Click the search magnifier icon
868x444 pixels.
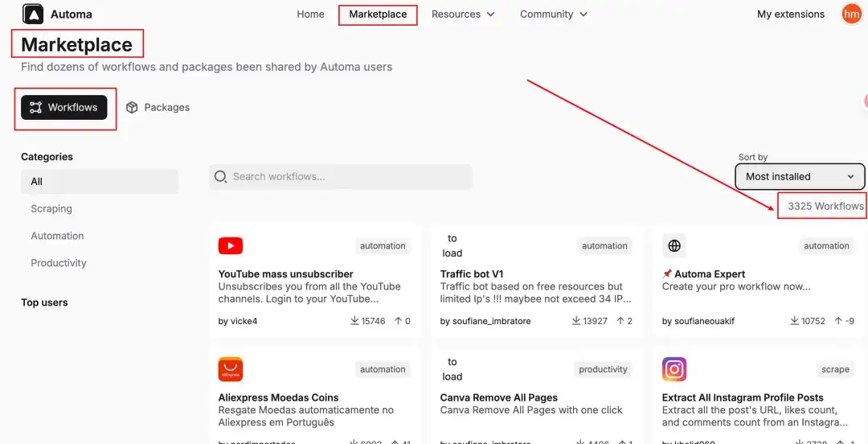tap(220, 176)
